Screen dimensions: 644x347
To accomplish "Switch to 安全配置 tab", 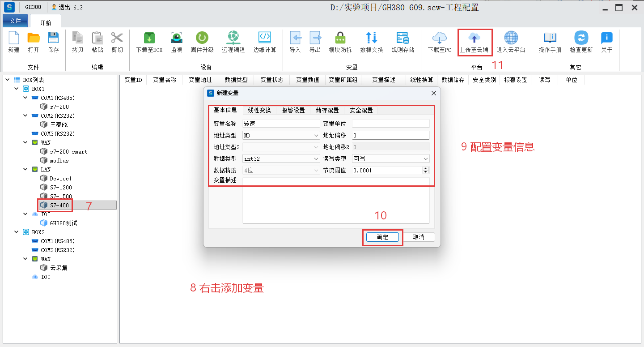I will click(361, 110).
